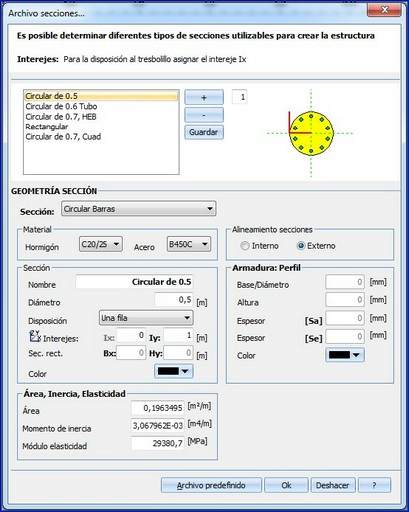Image resolution: width=409 pixels, height=512 pixels.
Task: Select Rectangular section in the list
Action: (47, 127)
